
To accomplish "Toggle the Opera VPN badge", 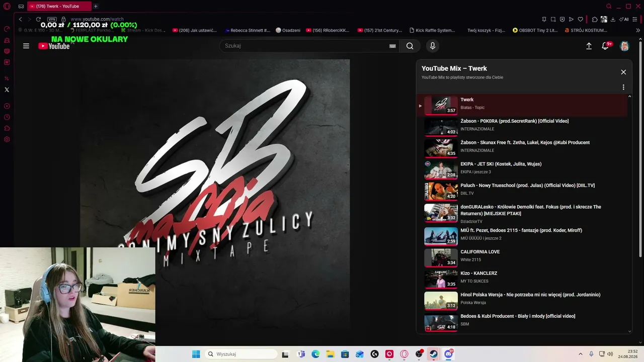I will click(52, 19).
